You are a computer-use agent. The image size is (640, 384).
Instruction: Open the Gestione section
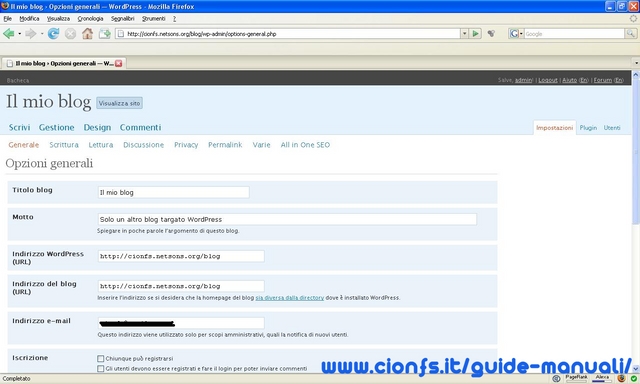point(56,127)
